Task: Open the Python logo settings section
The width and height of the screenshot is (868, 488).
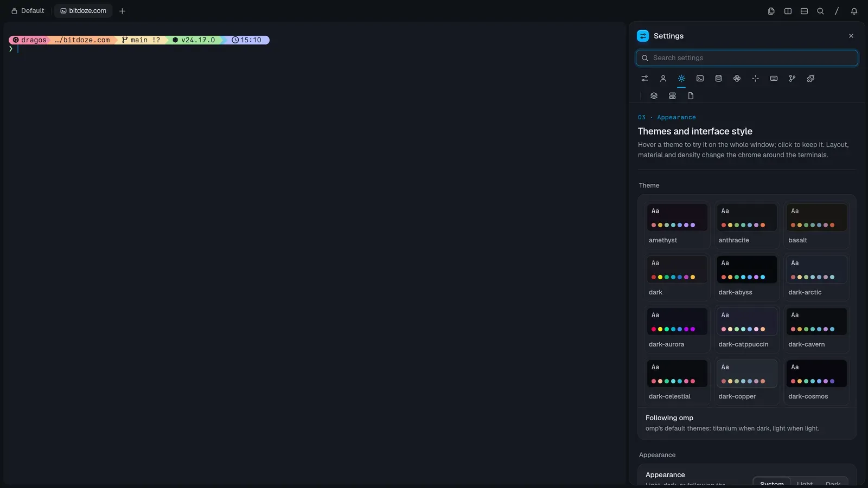Action: [737, 79]
